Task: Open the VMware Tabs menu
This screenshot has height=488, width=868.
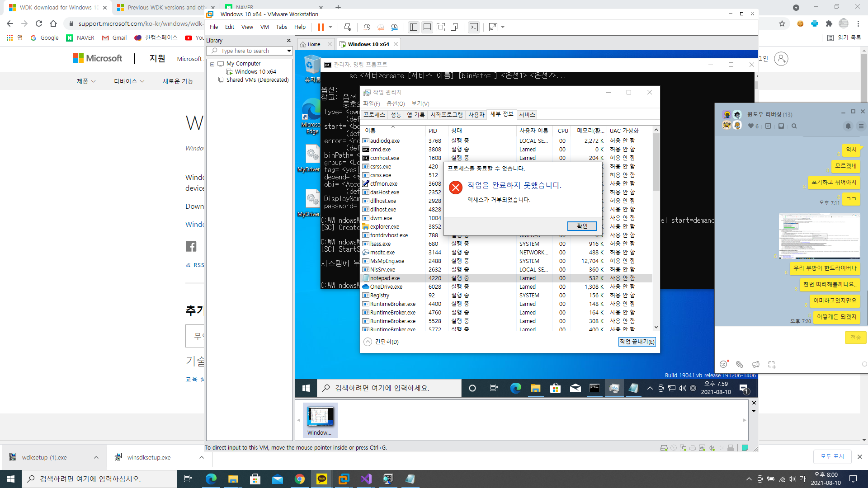Action: tap(282, 27)
